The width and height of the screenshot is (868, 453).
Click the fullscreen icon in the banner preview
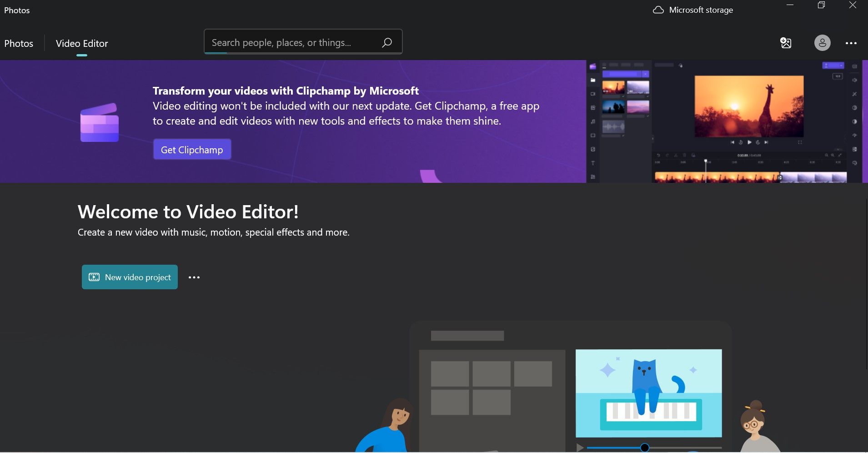coord(799,143)
